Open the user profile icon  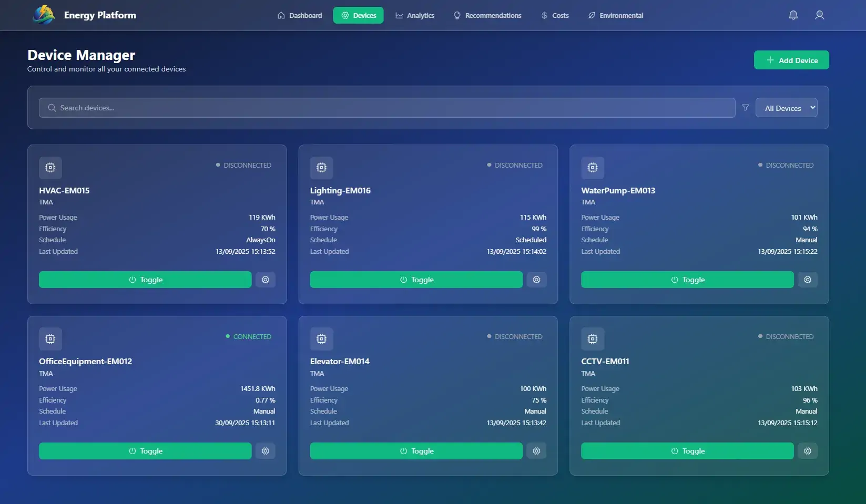pos(819,15)
